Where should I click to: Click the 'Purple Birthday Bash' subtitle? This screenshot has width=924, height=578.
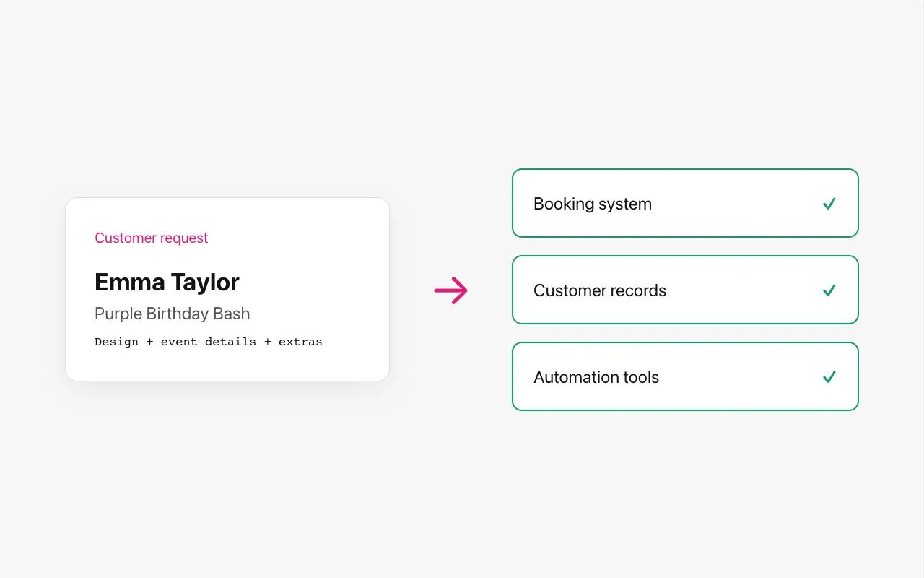coord(173,314)
